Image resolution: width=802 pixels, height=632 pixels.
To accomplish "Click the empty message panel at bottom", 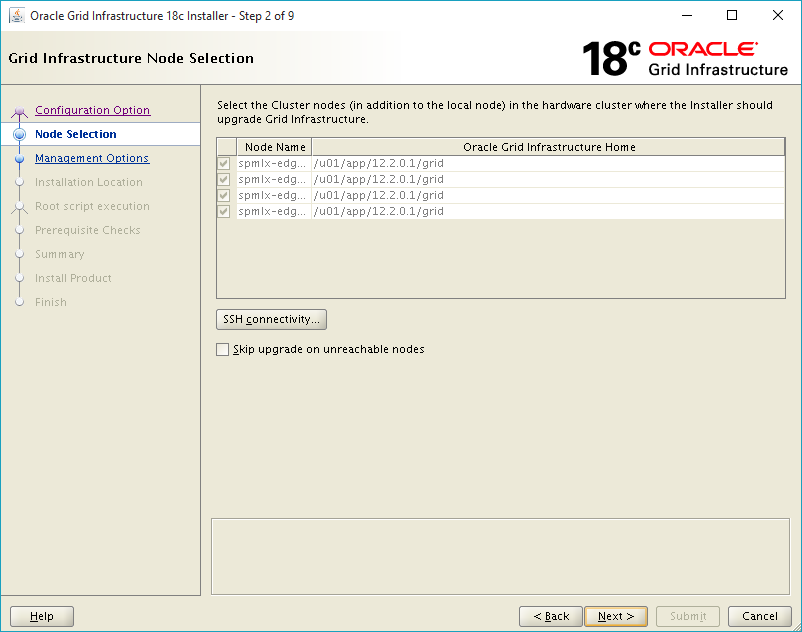I will tap(500, 556).
